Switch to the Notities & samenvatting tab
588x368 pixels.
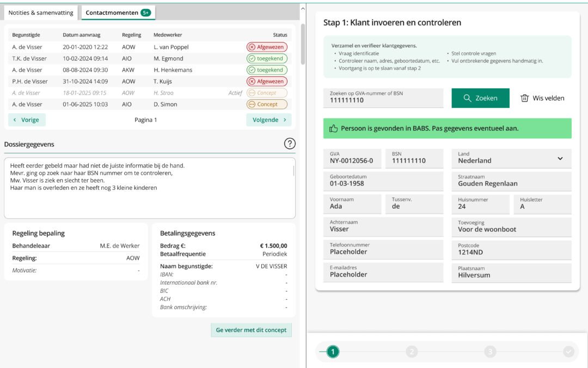(x=40, y=12)
